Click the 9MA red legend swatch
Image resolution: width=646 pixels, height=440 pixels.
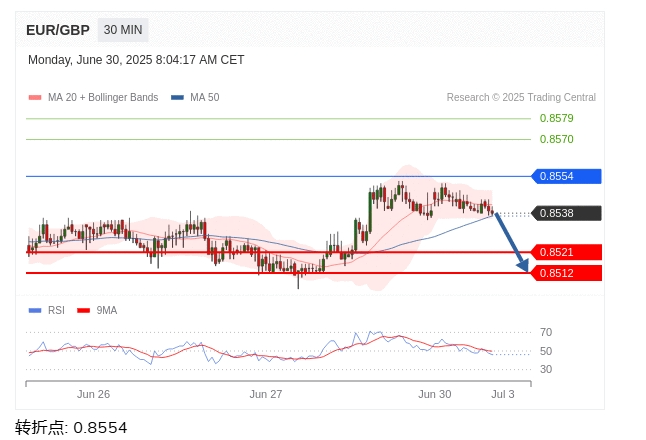pos(84,311)
